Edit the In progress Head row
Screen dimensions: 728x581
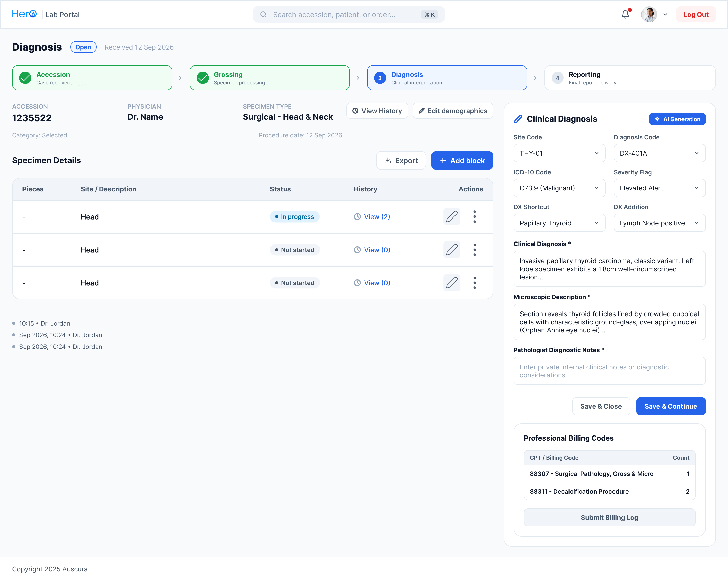(452, 216)
